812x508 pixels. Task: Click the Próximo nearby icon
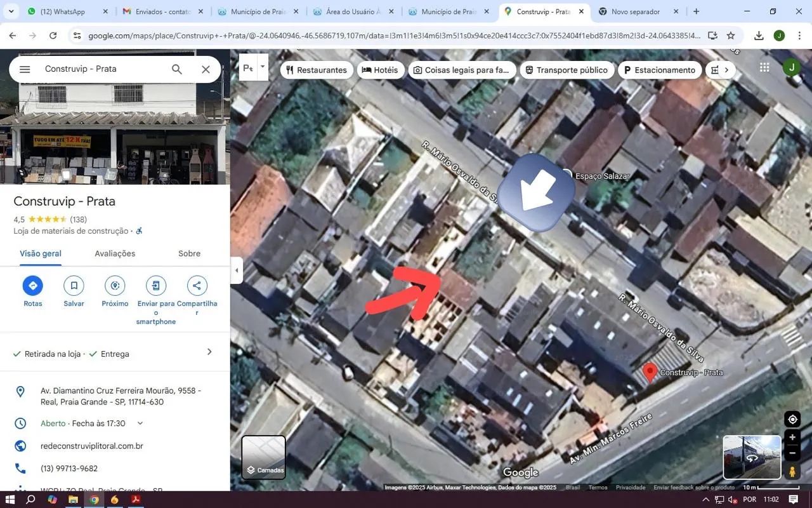point(115,286)
